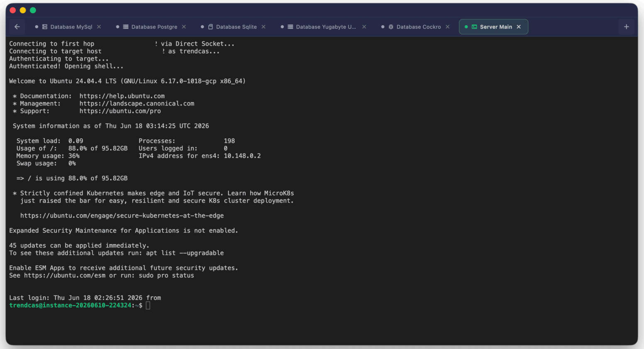Click the https://ubuntu.com/esm URL
The image size is (644, 349).
pyautogui.click(x=65, y=275)
